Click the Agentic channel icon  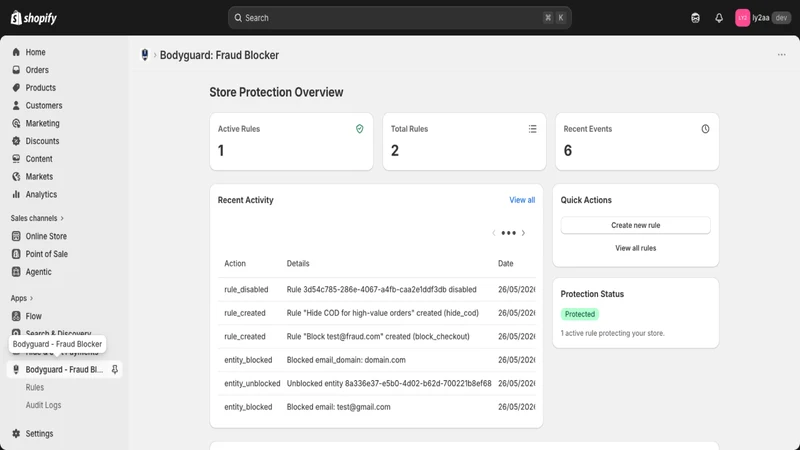tap(16, 272)
